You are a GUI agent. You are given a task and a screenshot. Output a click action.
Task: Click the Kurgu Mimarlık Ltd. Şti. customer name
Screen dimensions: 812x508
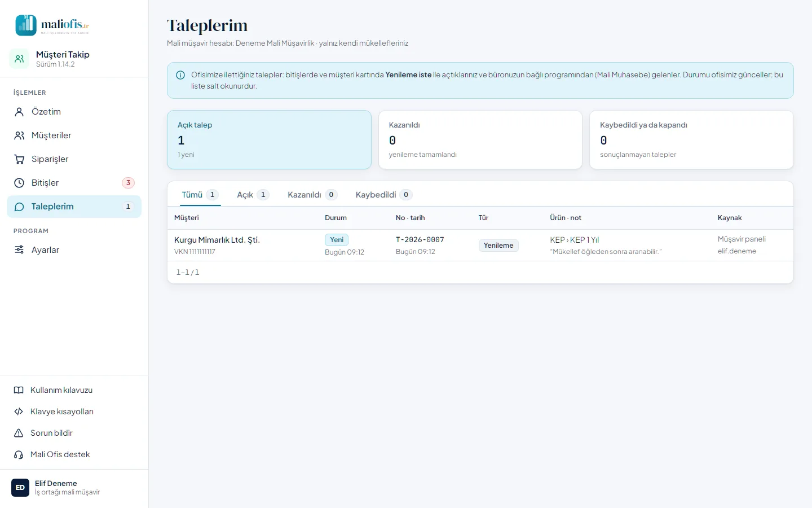tap(217, 240)
